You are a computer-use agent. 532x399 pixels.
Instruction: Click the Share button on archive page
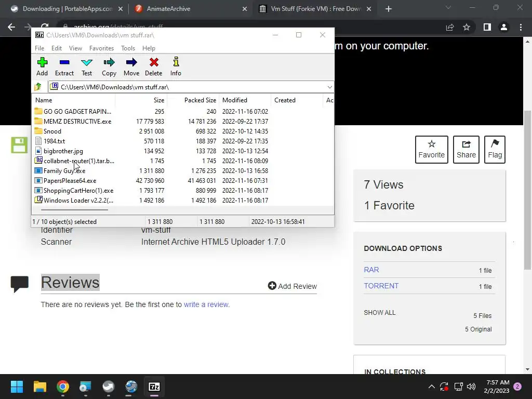466,150
